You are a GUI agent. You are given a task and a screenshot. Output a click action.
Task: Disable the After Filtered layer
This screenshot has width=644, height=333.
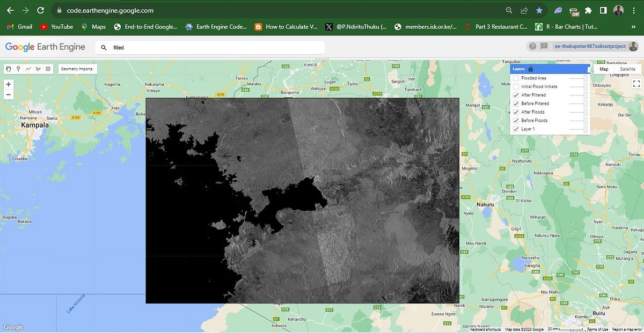point(515,95)
